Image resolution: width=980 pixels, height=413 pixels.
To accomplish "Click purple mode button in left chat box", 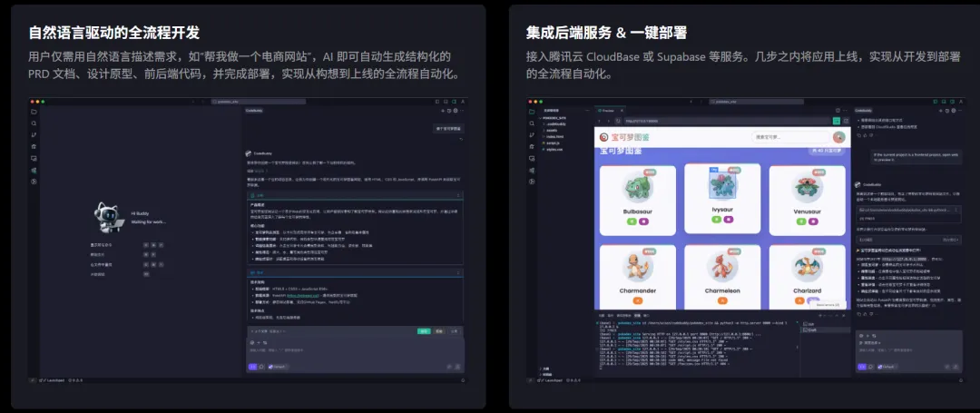I will click(252, 367).
